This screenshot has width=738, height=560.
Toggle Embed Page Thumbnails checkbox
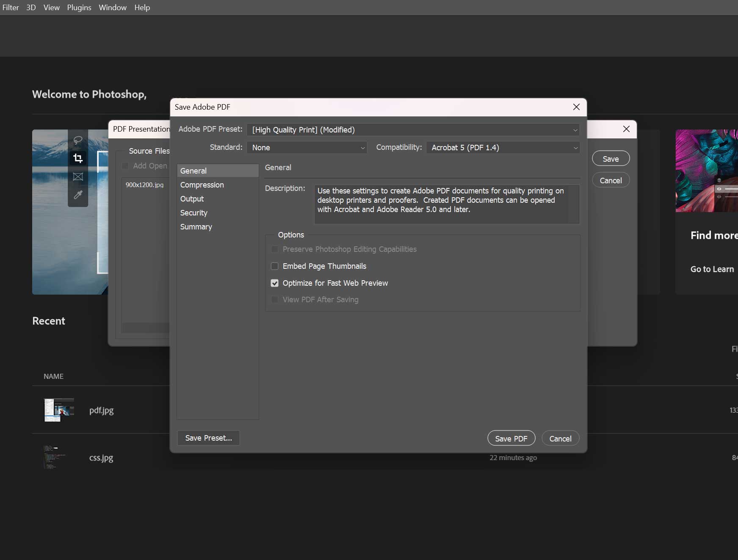click(275, 266)
